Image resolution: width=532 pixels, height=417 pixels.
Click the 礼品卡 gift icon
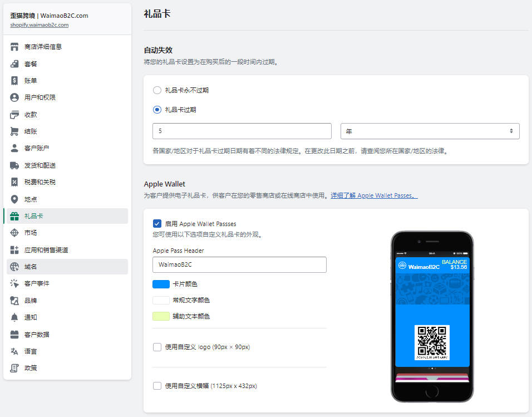pyautogui.click(x=14, y=216)
